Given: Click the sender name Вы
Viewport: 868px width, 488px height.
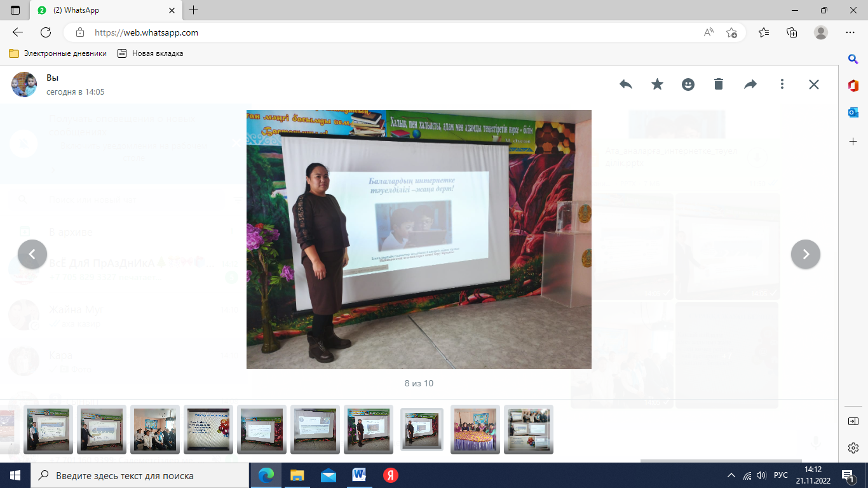Looking at the screenshot, I should 52,78.
